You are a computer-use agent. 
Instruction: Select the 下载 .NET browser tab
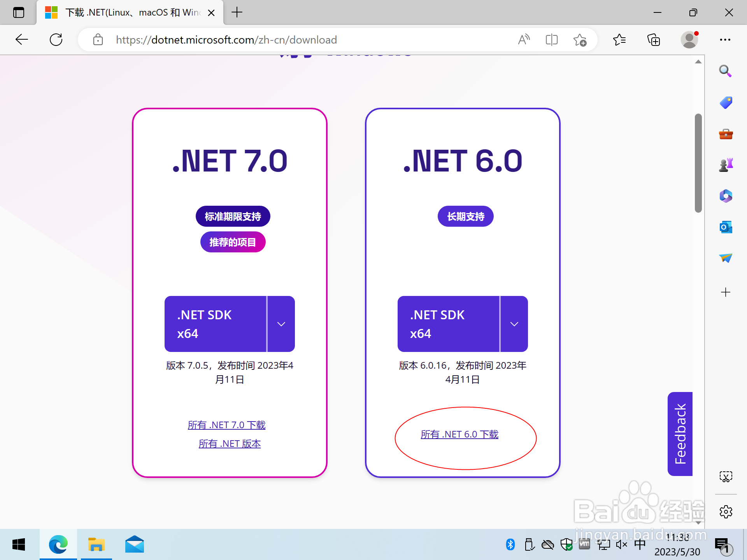(x=130, y=13)
